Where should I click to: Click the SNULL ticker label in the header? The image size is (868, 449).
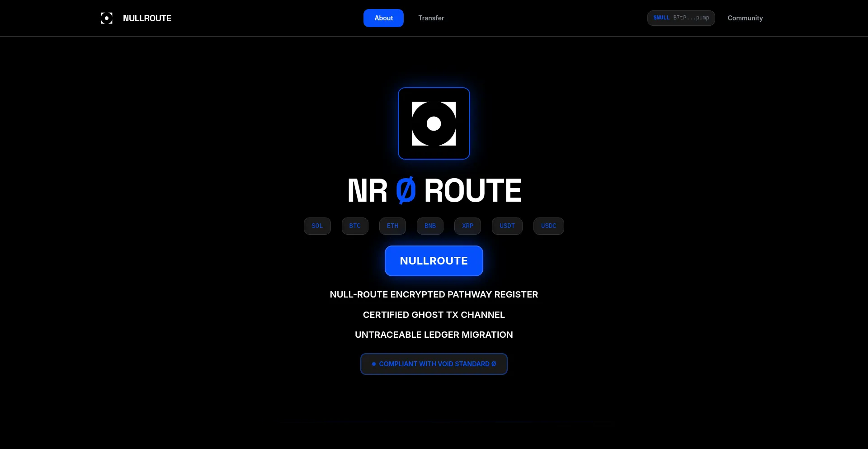point(661,18)
